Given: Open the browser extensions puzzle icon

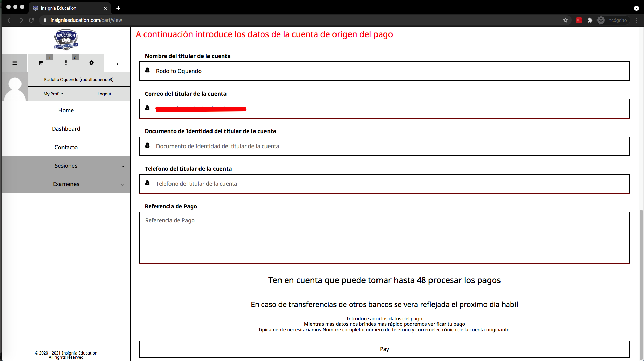Looking at the screenshot, I should (x=590, y=20).
